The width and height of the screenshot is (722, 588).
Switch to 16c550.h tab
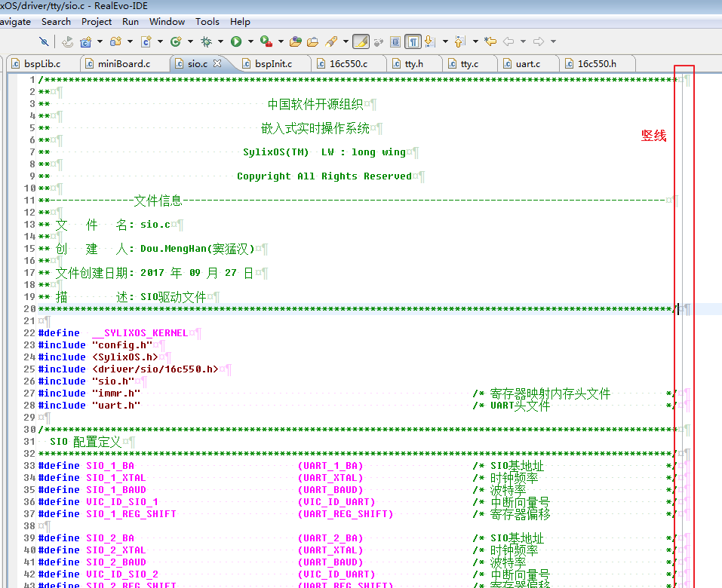597,64
